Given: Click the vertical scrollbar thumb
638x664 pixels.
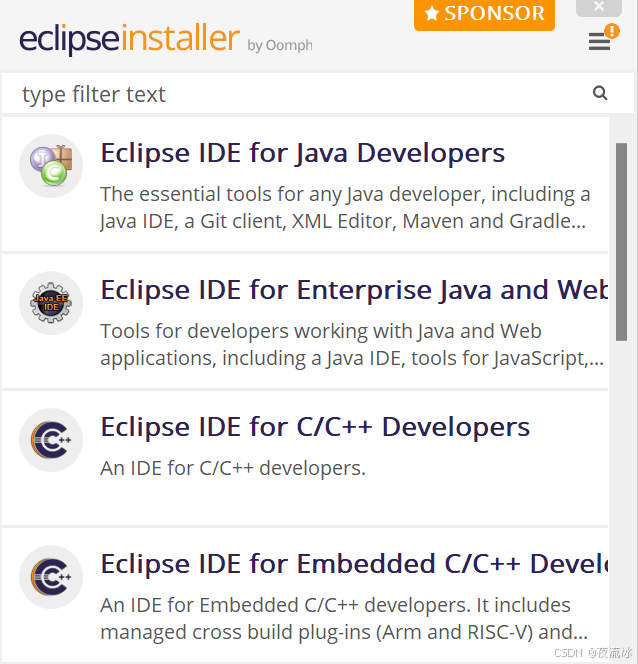Looking at the screenshot, I should point(621,242).
